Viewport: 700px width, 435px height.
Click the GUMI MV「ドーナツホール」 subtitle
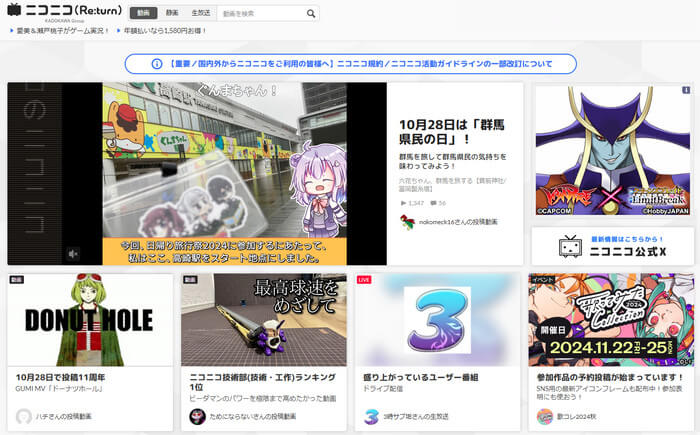(59, 389)
